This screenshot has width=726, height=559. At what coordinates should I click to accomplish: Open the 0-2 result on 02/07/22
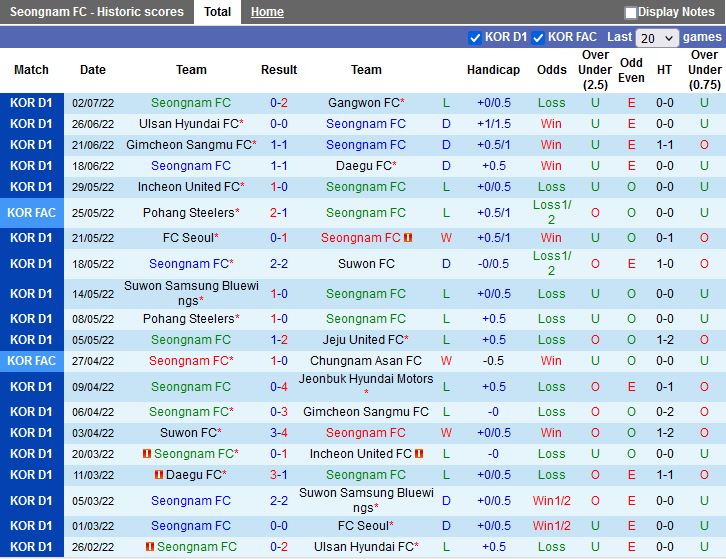[279, 103]
